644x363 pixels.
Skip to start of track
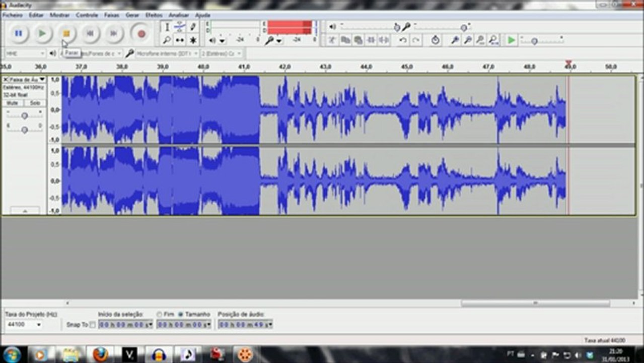tap(90, 33)
